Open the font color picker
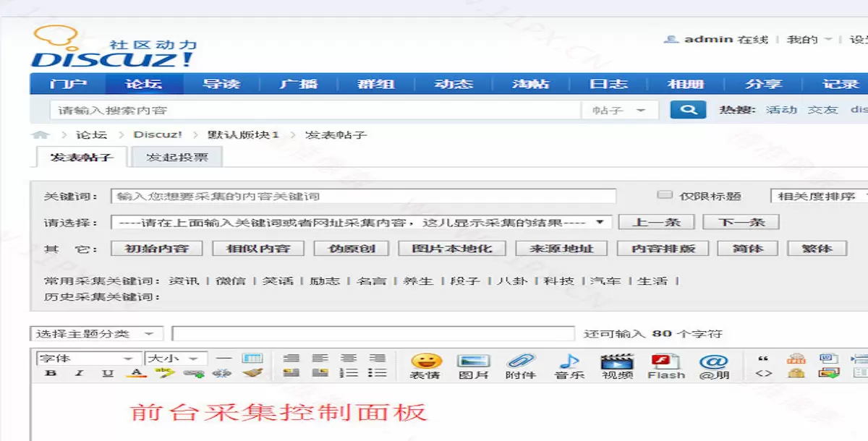This screenshot has height=441, width=868. (135, 373)
